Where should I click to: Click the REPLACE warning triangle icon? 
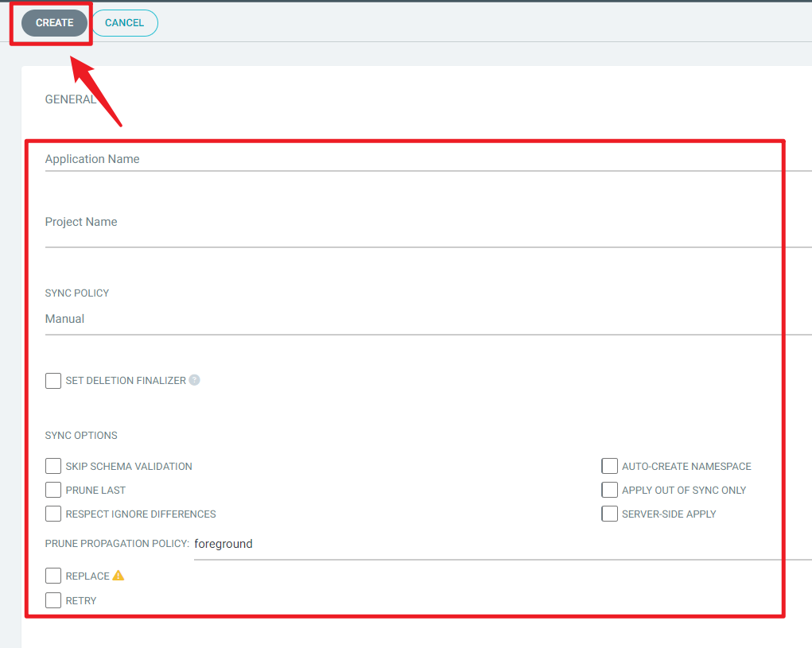click(x=118, y=576)
